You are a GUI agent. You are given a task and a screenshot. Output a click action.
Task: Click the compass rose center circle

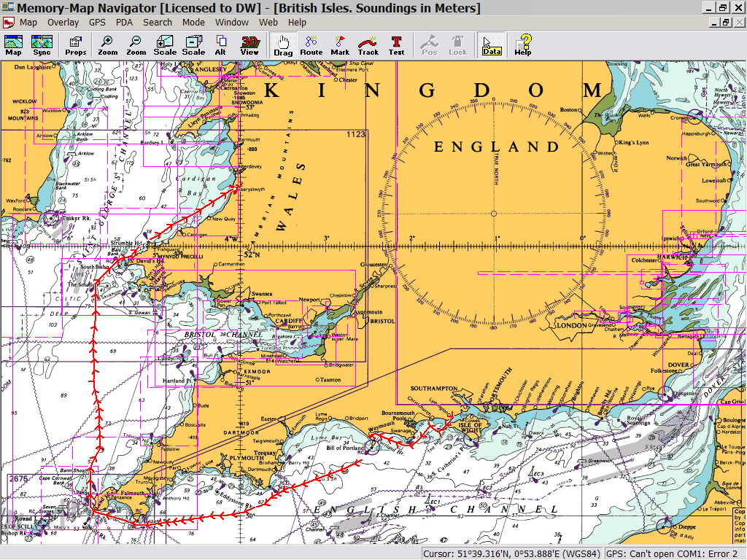(494, 214)
